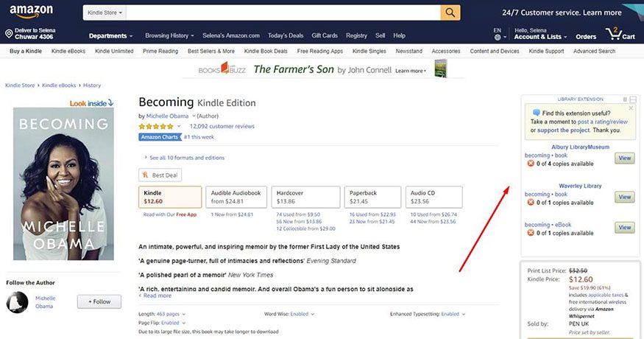Collapse the Library Extension panel
The width and height of the screenshot is (644, 339).
[634, 99]
